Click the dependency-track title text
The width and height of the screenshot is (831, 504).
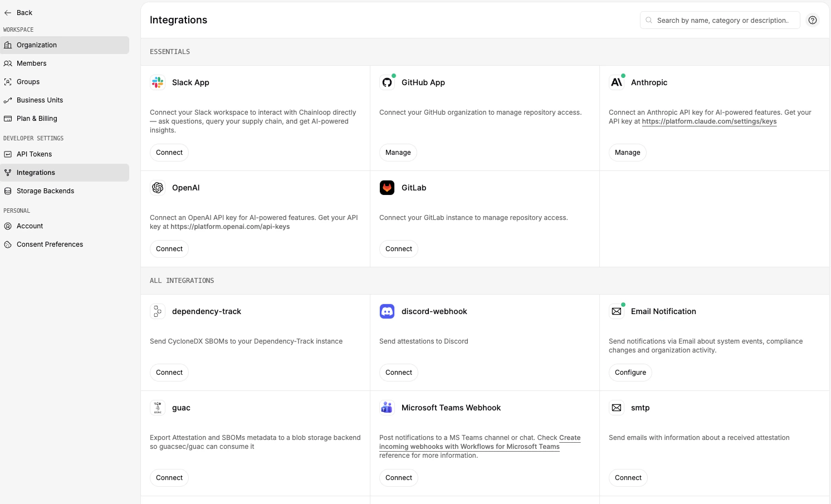click(207, 311)
